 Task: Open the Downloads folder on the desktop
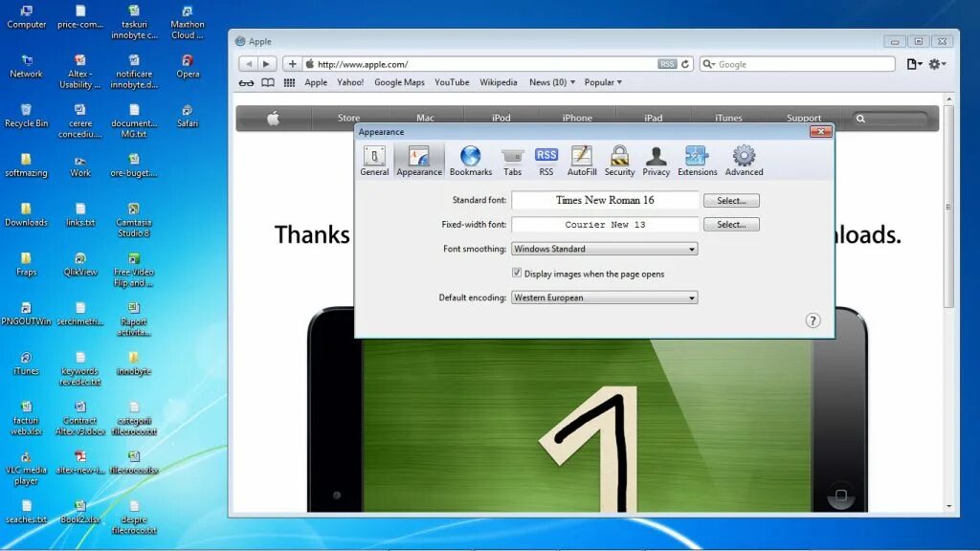pos(26,215)
